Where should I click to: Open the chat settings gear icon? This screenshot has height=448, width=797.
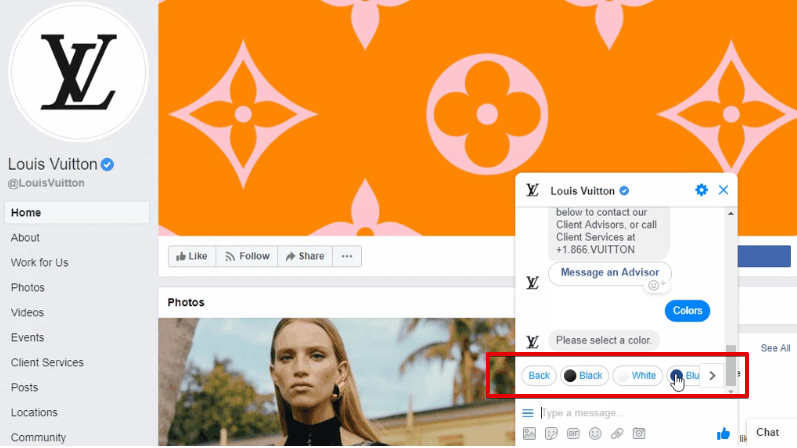click(701, 190)
